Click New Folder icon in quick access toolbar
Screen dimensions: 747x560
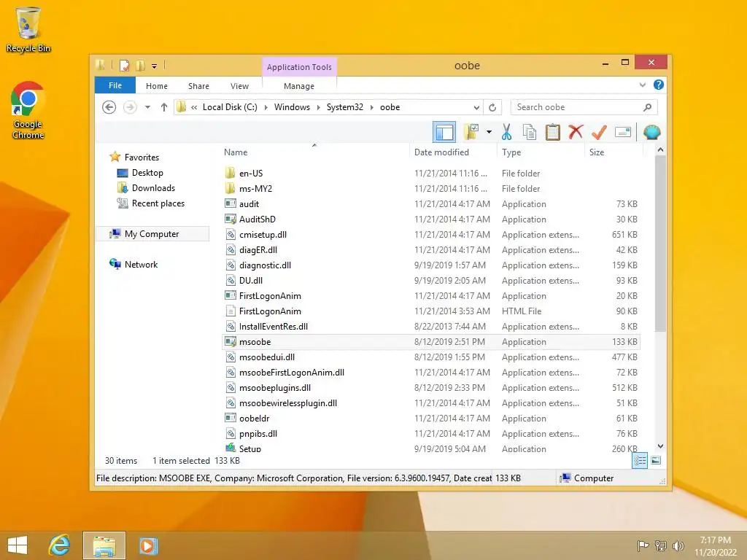[x=141, y=66]
